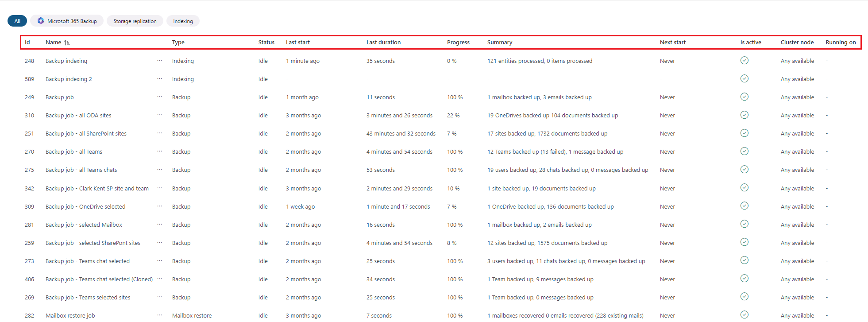Toggle the active checkmark for Backup indexing
The width and height of the screenshot is (868, 322).
pyautogui.click(x=744, y=60)
